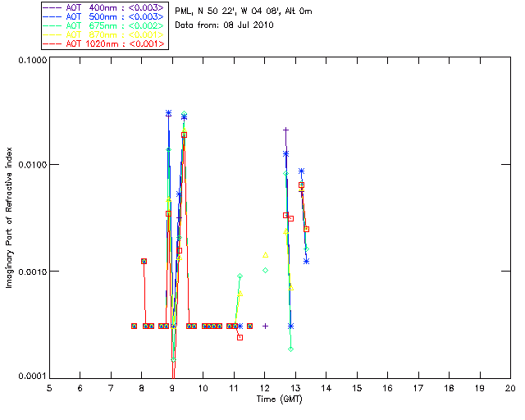Screen dimensions: 525x420
Task: Click the isolated green diamond marker at time 12
Action: pos(265,270)
